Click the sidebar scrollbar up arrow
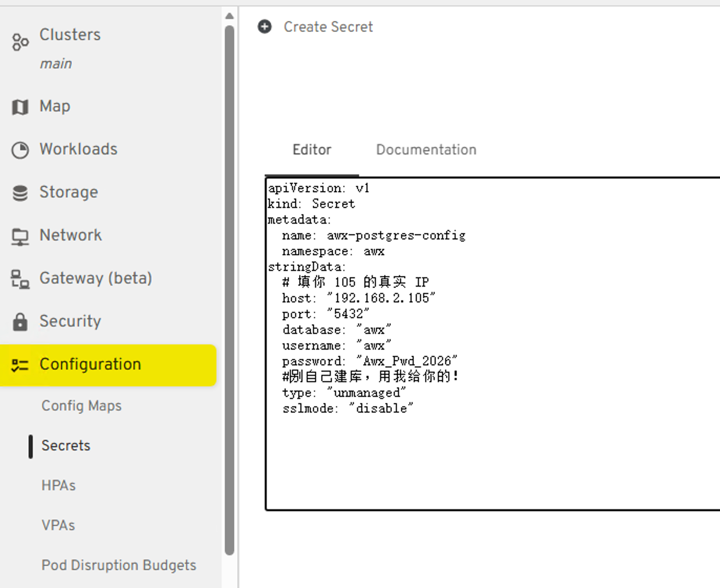 coord(229,16)
